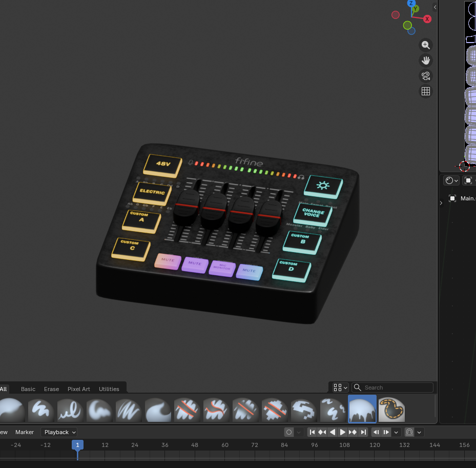The height and width of the screenshot is (468, 476).
Task: Toggle camera view with the camera icon
Action: click(426, 76)
